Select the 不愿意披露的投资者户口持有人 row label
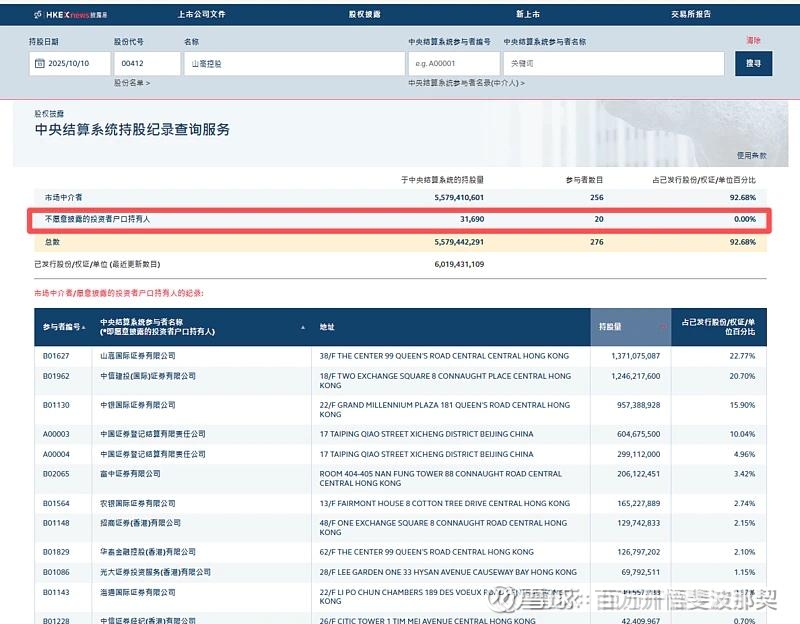 point(97,219)
